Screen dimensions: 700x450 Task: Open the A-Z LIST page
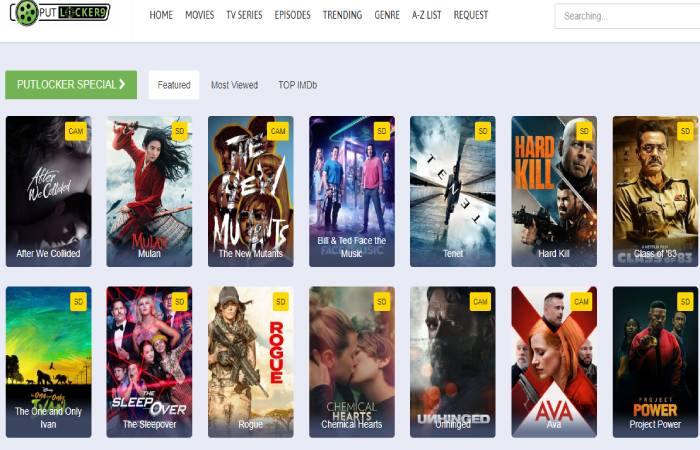click(x=426, y=15)
